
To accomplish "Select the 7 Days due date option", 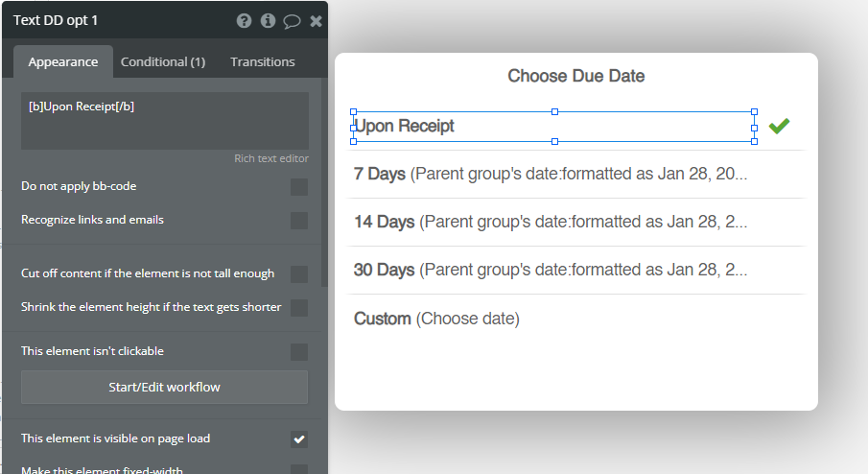I will [551, 174].
